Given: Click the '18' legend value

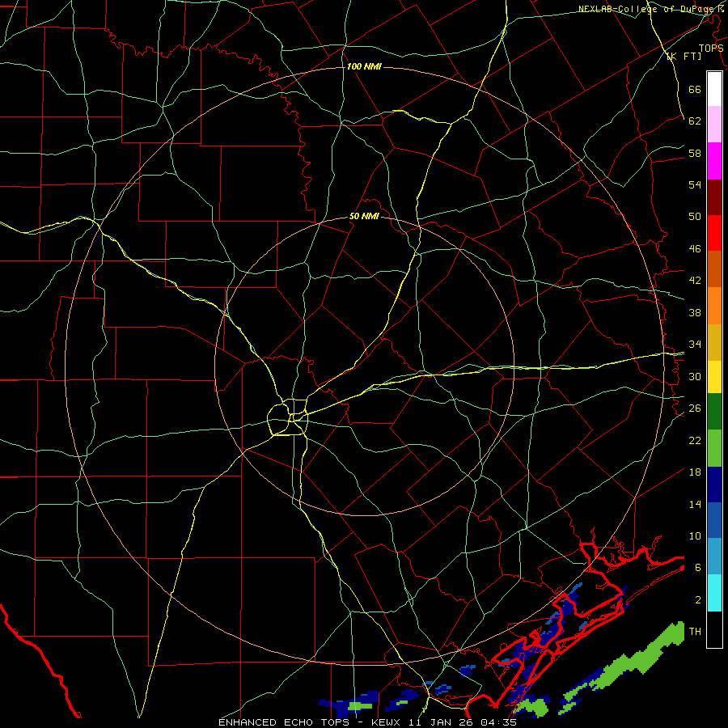Looking at the screenshot, I should 695,472.
